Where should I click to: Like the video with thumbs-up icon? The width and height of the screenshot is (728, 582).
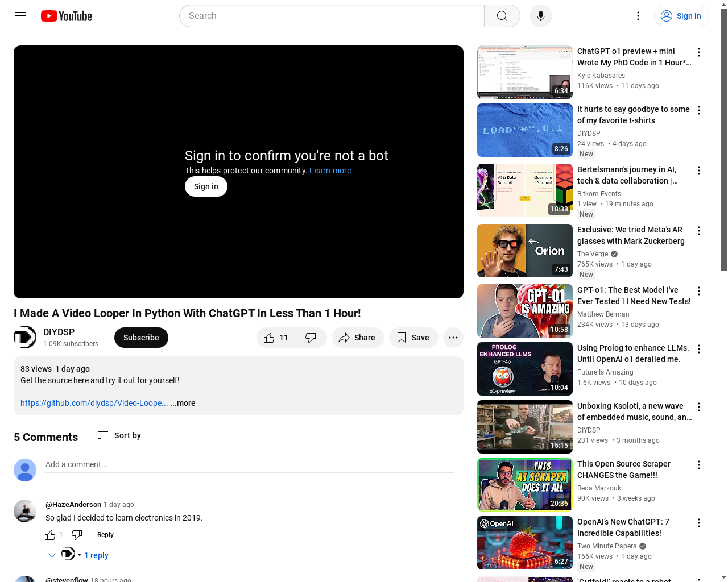(x=276, y=338)
